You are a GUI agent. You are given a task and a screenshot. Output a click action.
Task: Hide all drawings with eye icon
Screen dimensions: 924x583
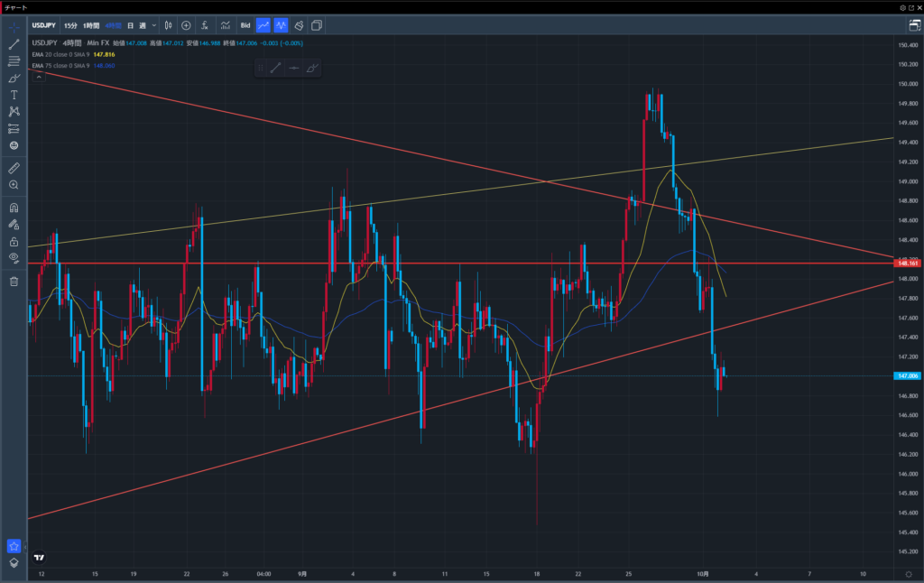[x=14, y=258]
